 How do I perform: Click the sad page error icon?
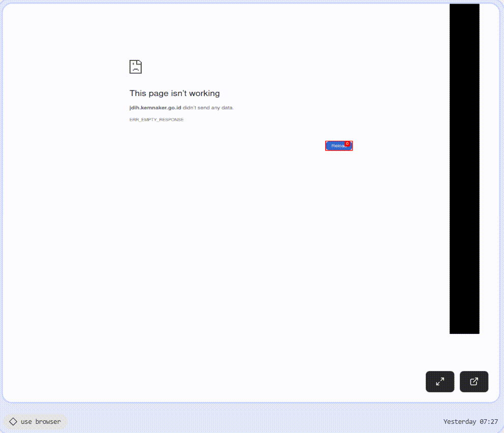(135, 67)
